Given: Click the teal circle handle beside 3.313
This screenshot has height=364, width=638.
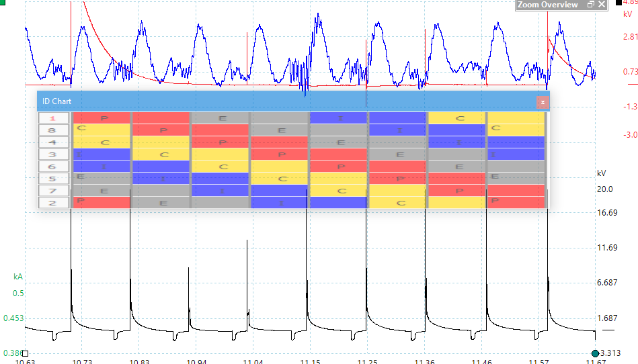Looking at the screenshot, I should [595, 353].
